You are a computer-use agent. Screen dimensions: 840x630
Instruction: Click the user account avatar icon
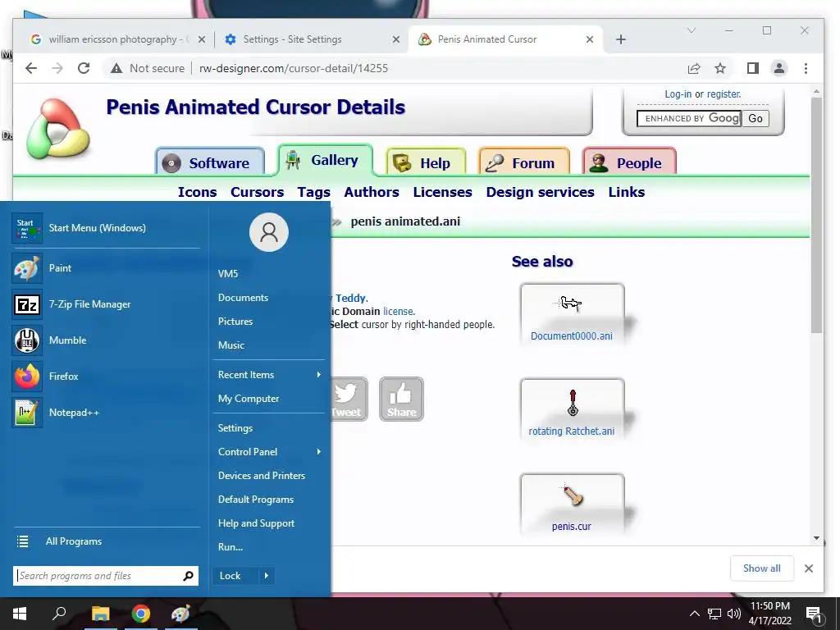click(269, 232)
